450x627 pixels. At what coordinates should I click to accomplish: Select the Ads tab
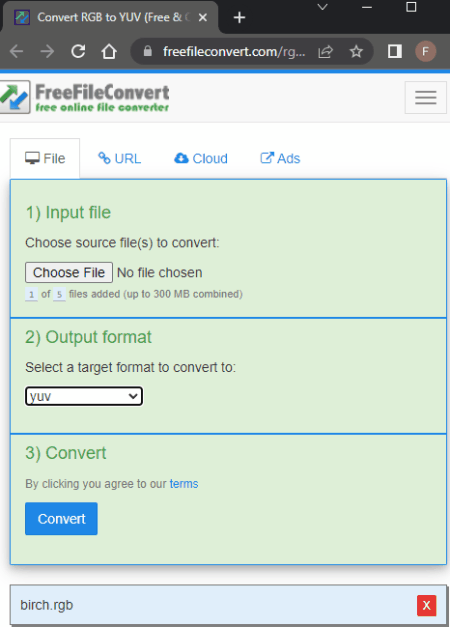(x=280, y=158)
